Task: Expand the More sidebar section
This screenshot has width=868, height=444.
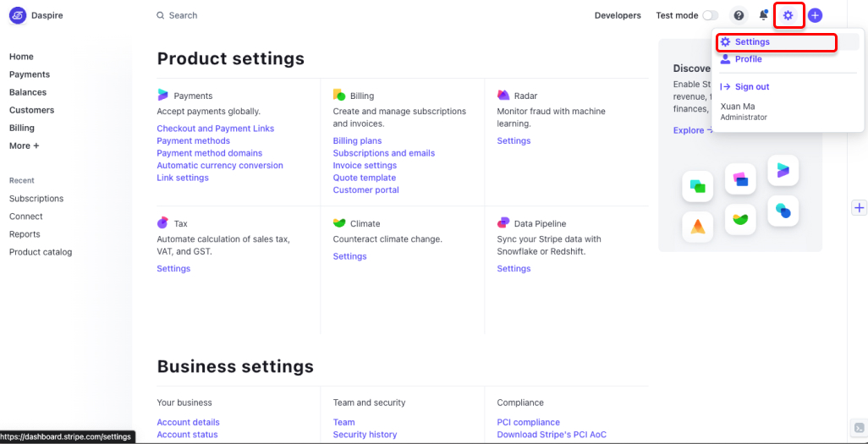Action: click(x=25, y=145)
